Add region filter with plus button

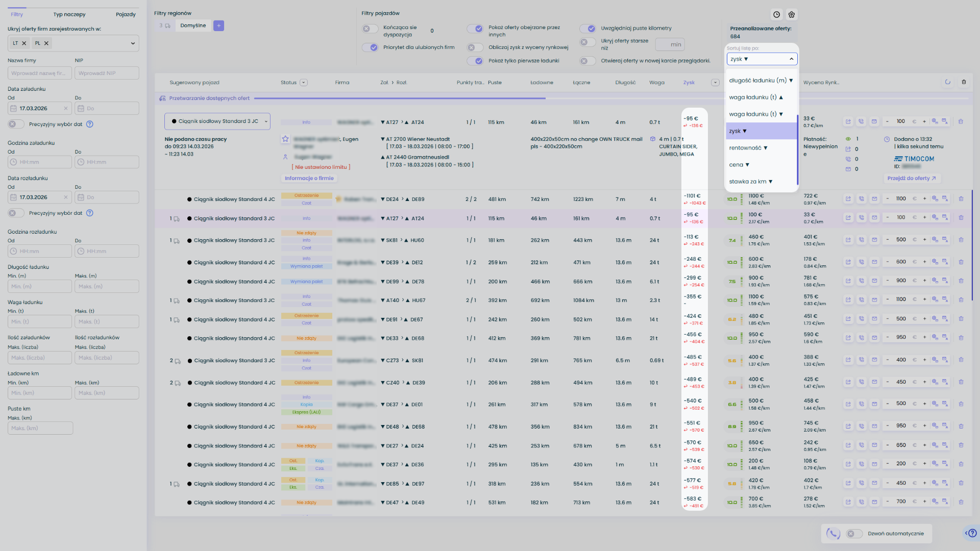[218, 26]
